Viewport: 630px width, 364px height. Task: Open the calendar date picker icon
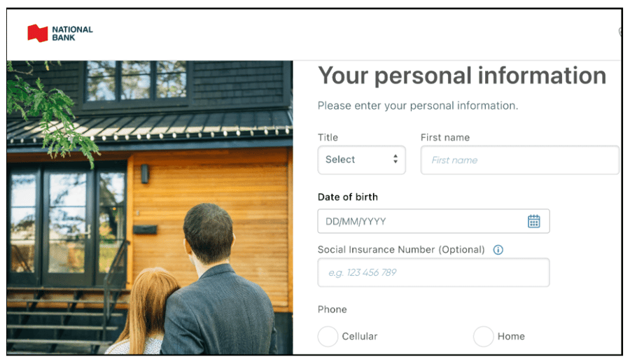point(533,221)
